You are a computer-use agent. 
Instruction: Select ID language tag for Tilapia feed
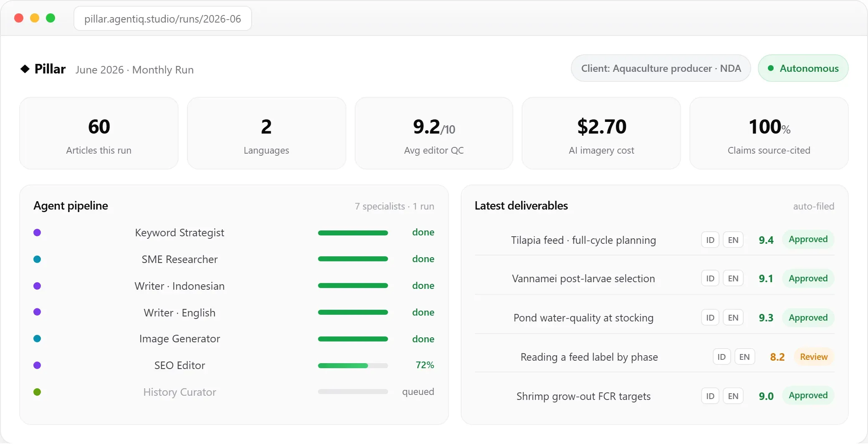pyautogui.click(x=710, y=240)
